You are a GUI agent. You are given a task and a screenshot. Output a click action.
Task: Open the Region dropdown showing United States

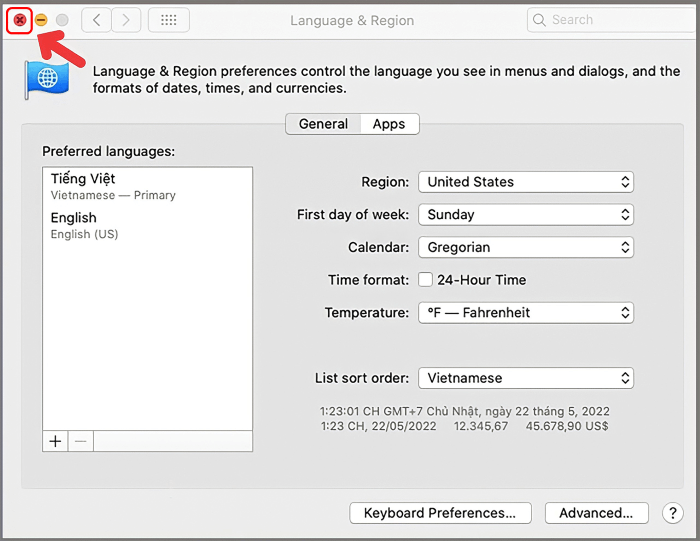click(526, 182)
